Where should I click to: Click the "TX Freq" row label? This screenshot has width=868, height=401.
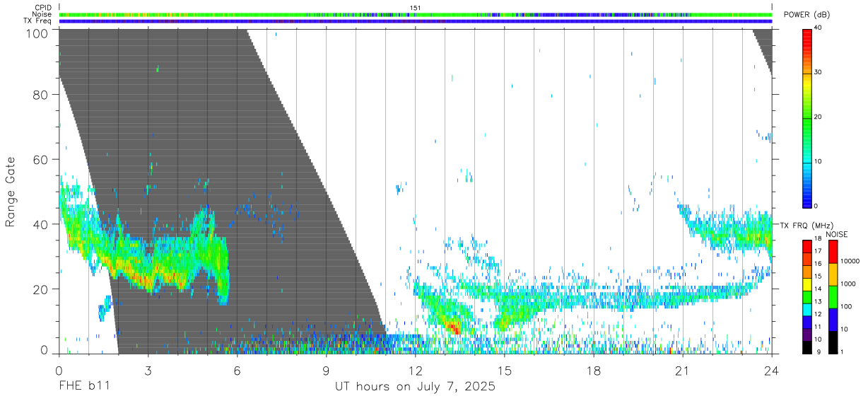[x=38, y=21]
